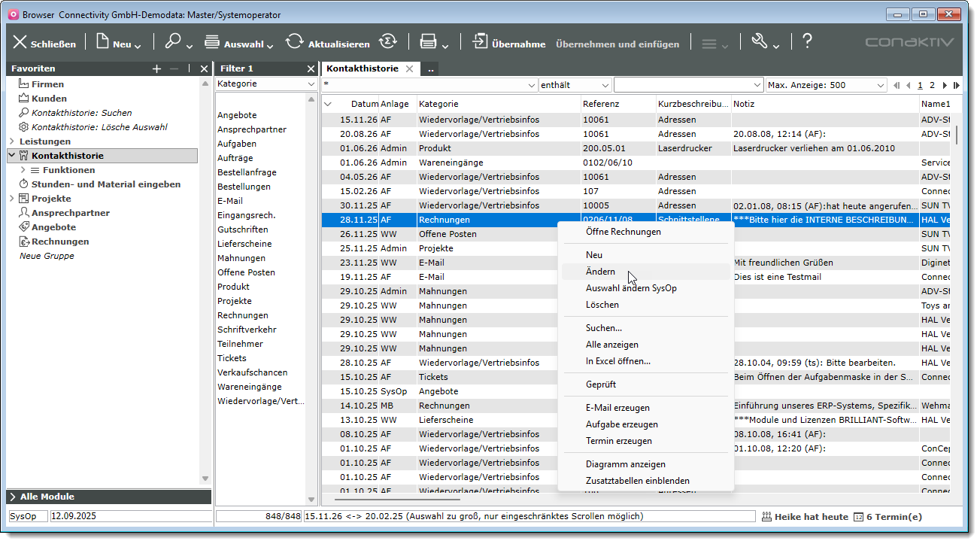This screenshot has height=544, width=980.
Task: Open the 'enthält' operator dropdown
Action: [606, 85]
